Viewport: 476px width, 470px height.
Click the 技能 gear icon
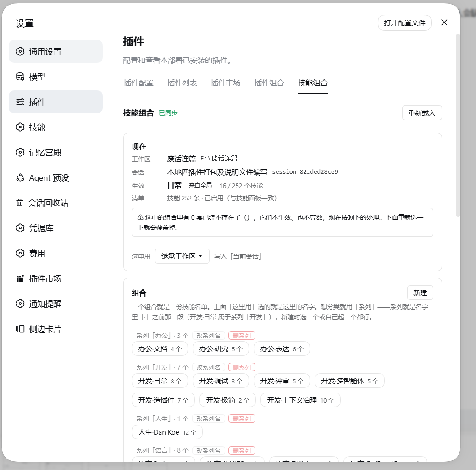pyautogui.click(x=20, y=127)
